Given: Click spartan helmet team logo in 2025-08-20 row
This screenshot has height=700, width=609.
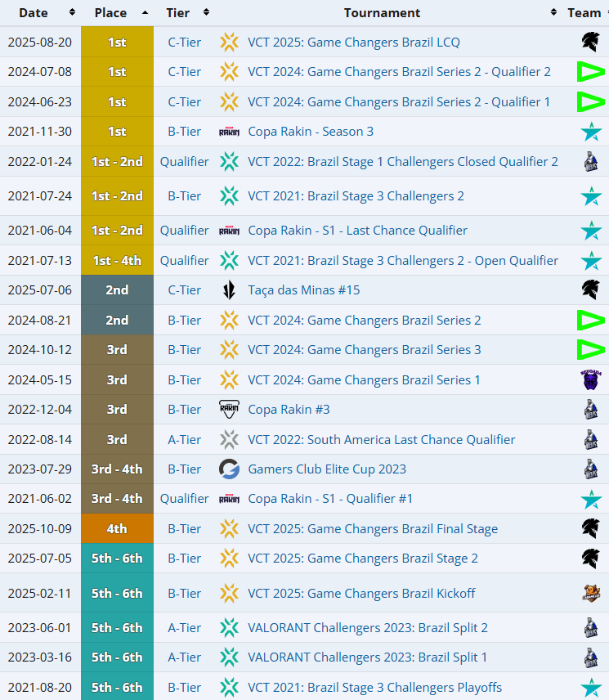Looking at the screenshot, I should (591, 42).
